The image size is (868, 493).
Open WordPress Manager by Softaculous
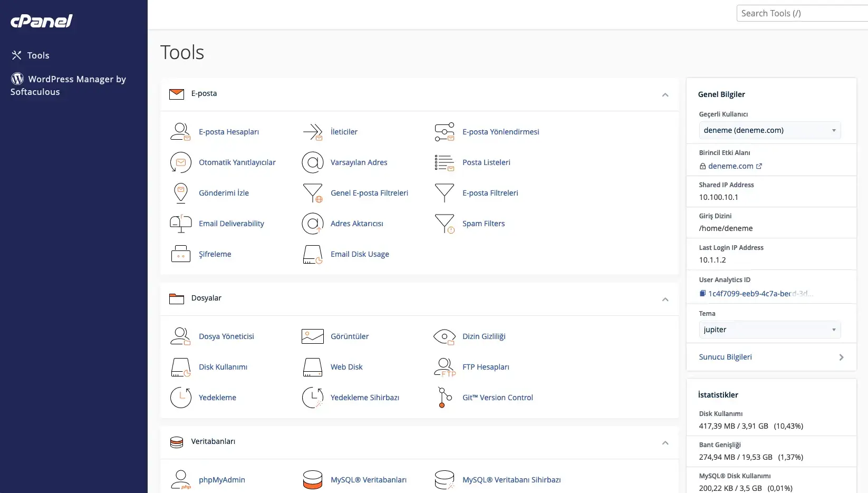pyautogui.click(x=68, y=85)
